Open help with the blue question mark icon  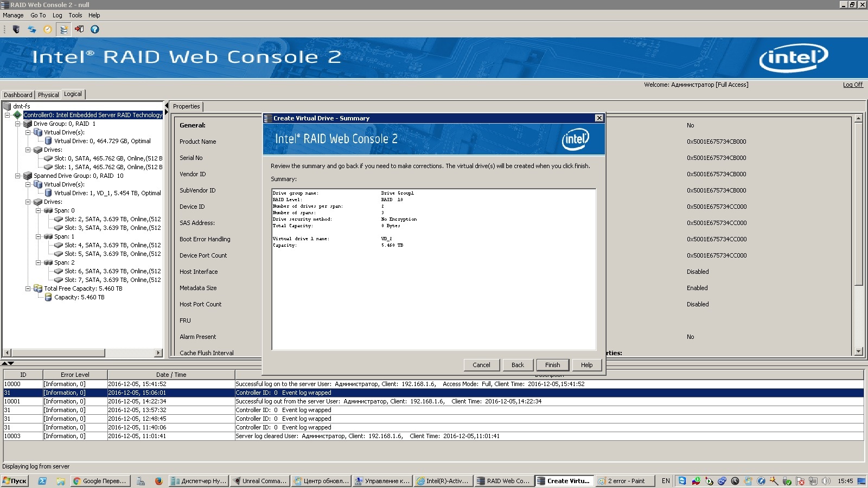point(95,29)
